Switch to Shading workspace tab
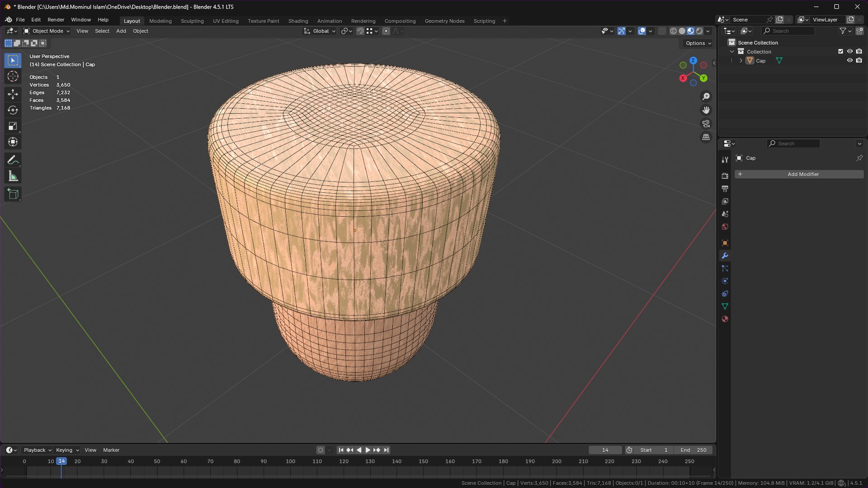This screenshot has height=488, width=868. 298,21
